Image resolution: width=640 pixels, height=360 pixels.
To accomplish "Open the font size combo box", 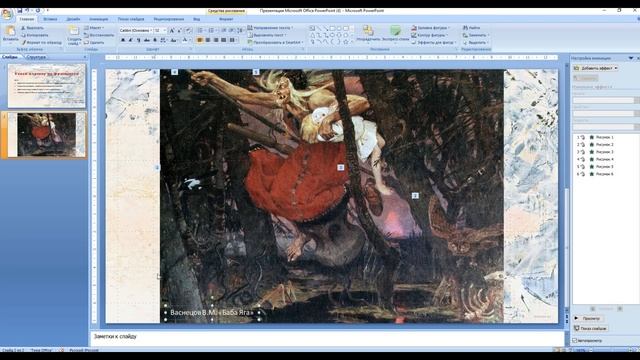I will [x=160, y=31].
